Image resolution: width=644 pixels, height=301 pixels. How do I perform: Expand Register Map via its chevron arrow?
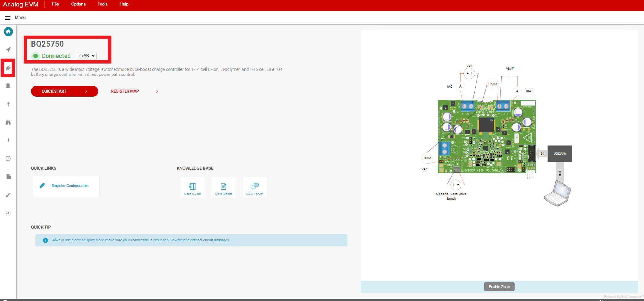(x=157, y=91)
